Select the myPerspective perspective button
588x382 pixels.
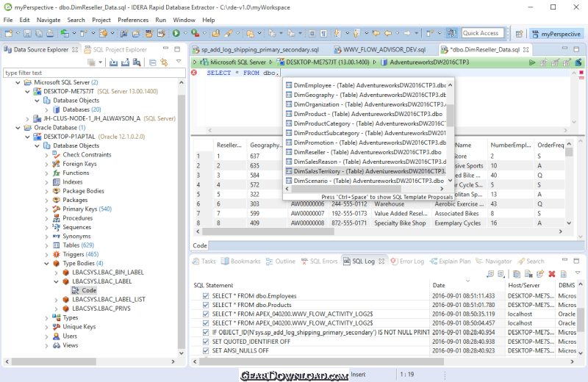556,34
